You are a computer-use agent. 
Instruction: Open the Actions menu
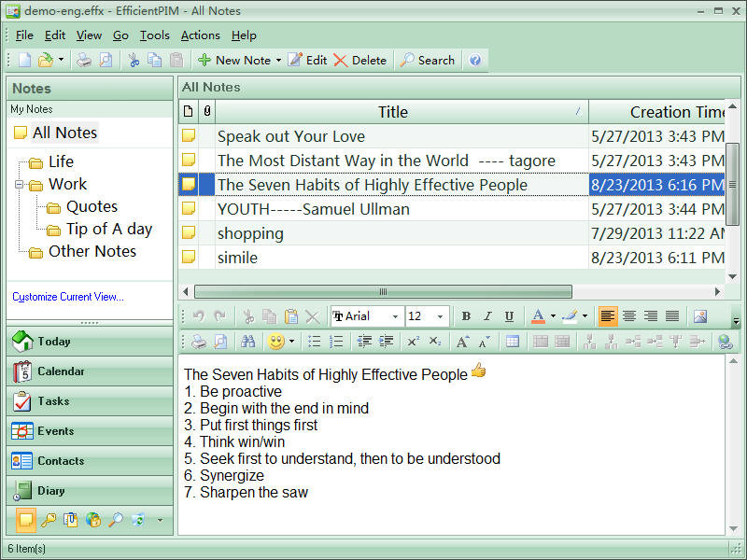point(200,35)
